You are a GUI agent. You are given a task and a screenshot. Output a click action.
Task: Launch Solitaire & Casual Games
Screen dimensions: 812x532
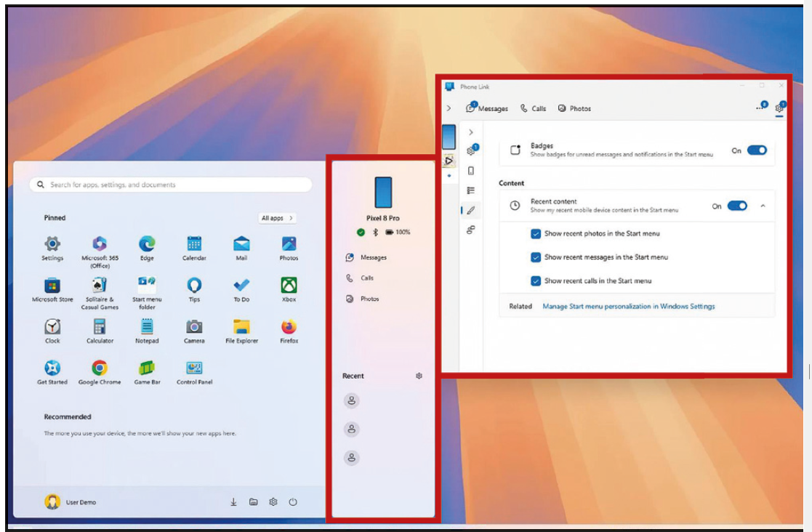click(x=100, y=293)
